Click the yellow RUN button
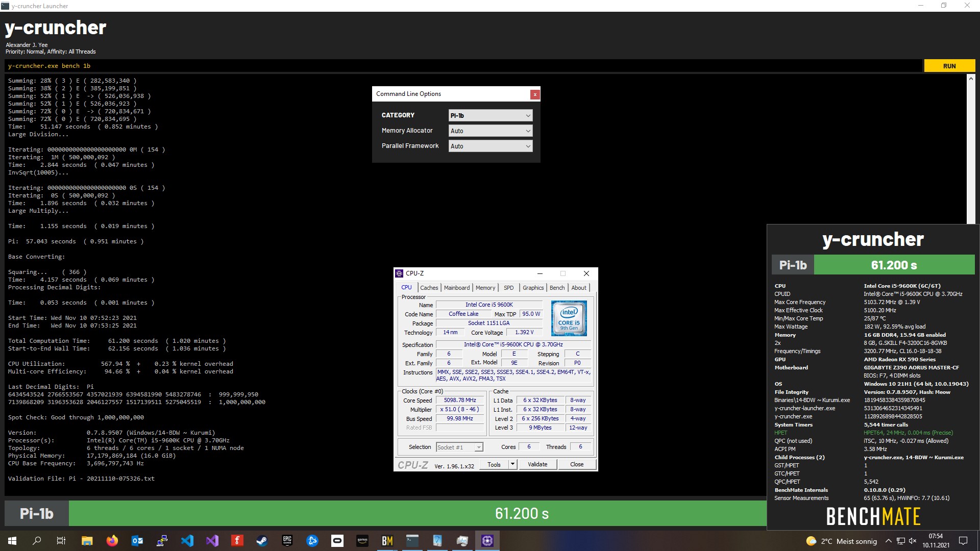The width and height of the screenshot is (980, 551). coord(949,66)
